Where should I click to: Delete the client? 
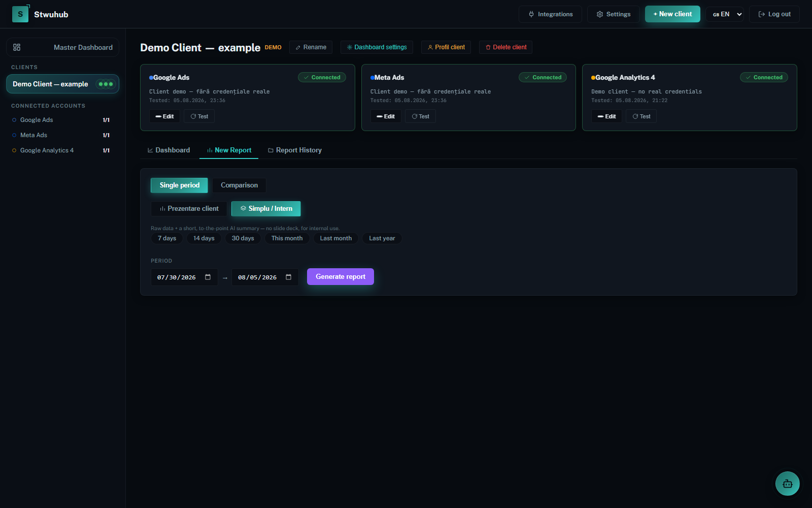505,47
